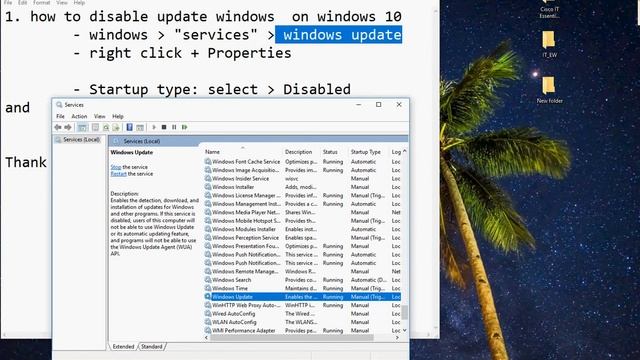Sort by the Description column header
The image size is (640, 360).
tap(301, 152)
